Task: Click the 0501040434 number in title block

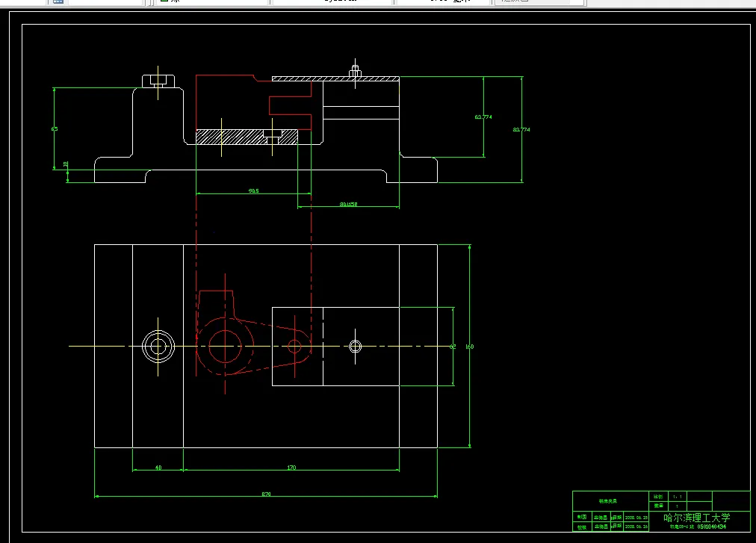Action: point(712,527)
